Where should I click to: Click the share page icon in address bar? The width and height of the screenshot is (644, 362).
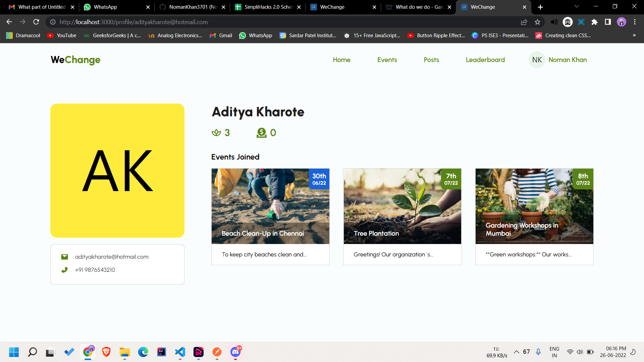[524, 22]
